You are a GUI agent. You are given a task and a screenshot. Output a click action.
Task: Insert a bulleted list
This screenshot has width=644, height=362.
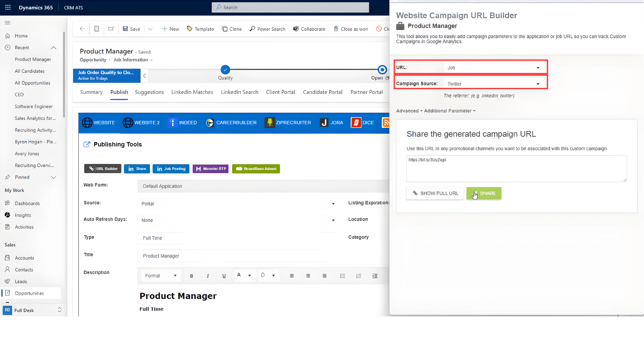point(342,276)
